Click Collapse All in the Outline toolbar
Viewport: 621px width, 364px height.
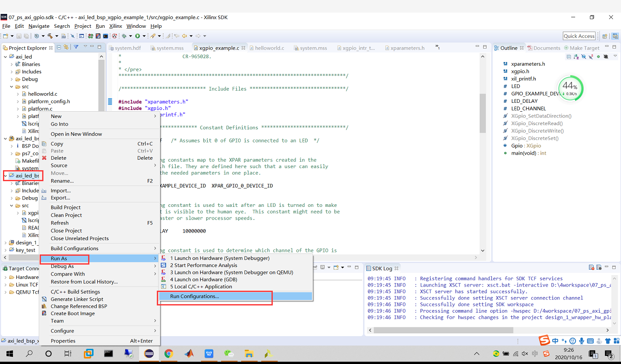[569, 56]
